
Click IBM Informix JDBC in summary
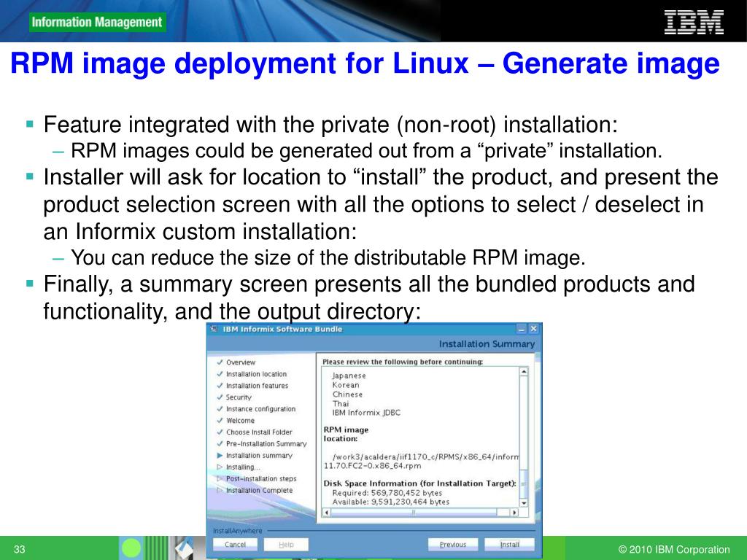(x=366, y=413)
